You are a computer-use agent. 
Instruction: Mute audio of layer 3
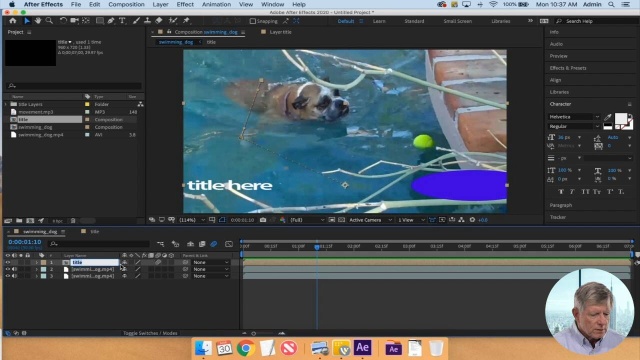click(15, 276)
